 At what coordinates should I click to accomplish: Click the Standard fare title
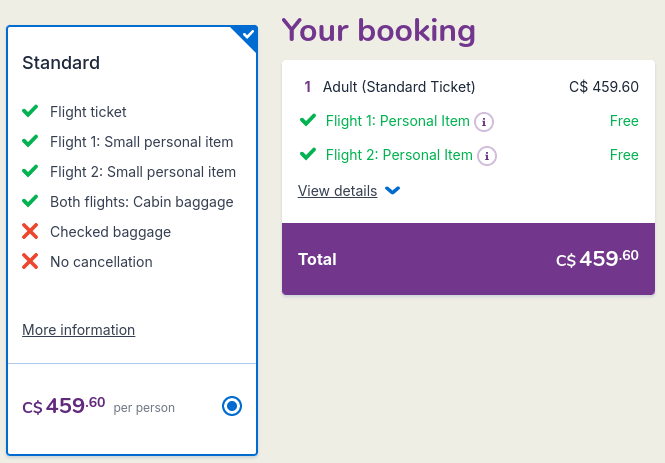click(61, 63)
